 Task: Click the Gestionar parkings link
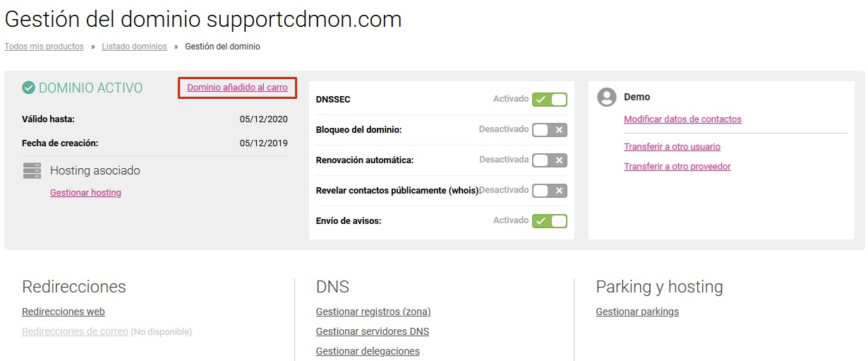point(637,312)
